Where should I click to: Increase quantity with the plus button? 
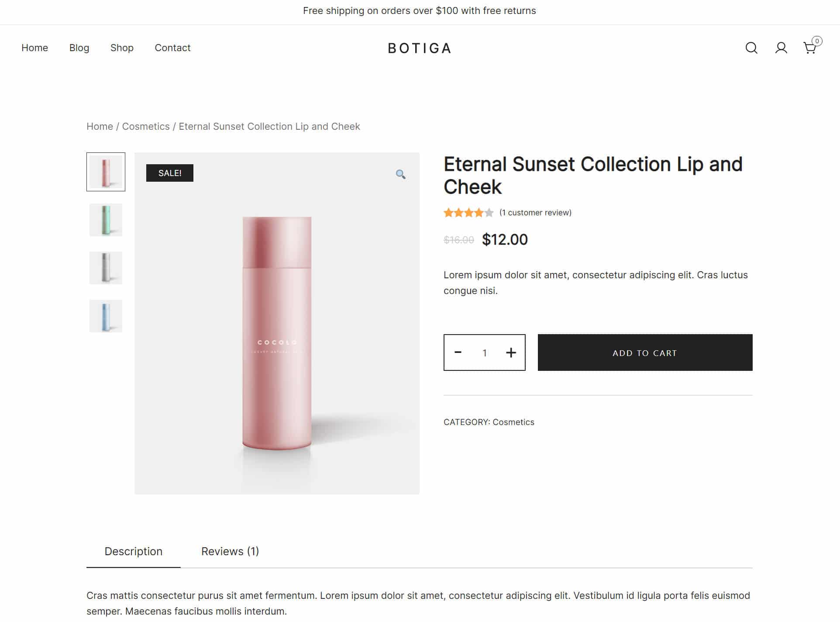click(511, 352)
